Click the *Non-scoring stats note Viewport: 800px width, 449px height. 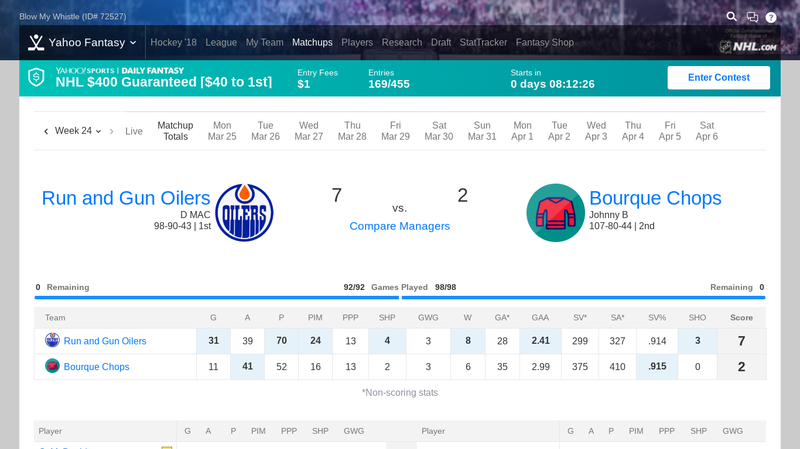(399, 392)
